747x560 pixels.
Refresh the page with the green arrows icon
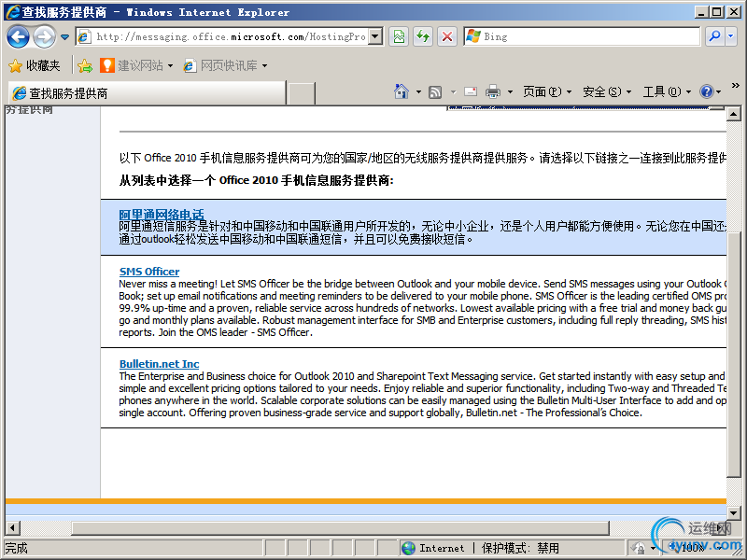423,36
